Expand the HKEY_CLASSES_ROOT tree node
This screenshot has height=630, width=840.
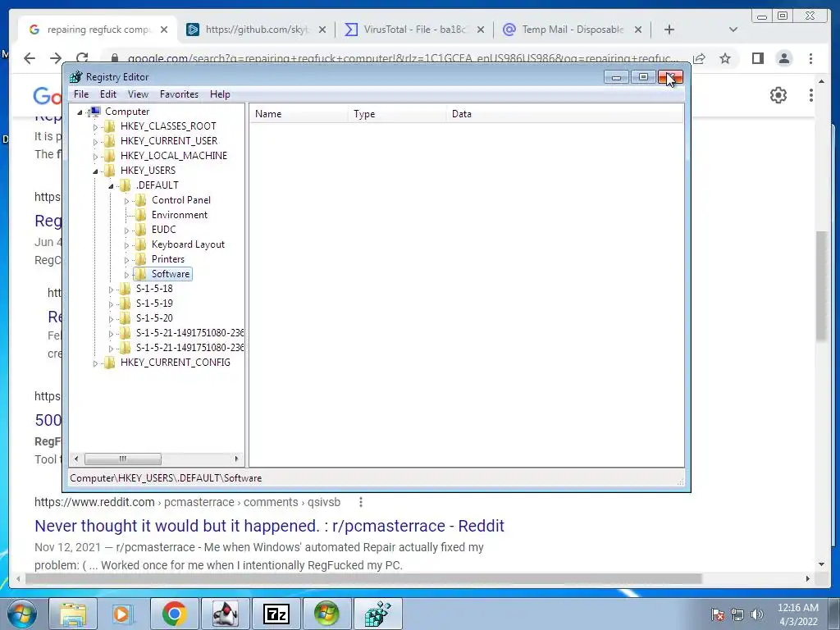95,127
